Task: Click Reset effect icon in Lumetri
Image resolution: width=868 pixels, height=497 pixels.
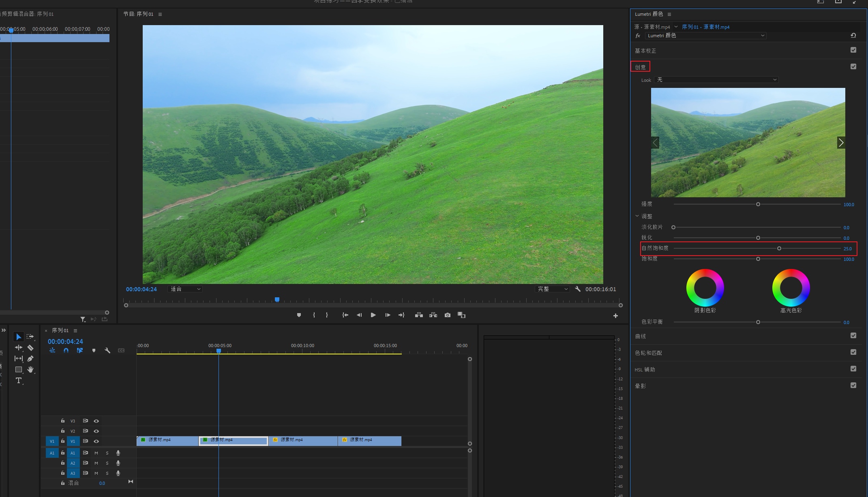Action: tap(853, 36)
